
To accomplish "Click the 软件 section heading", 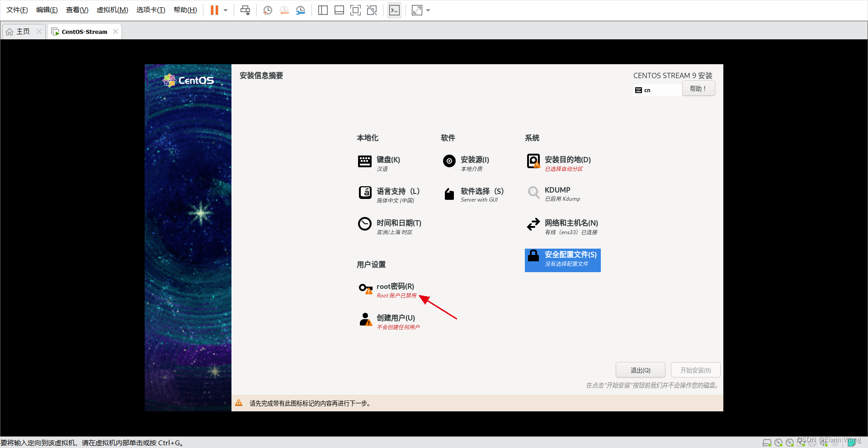I will [448, 138].
